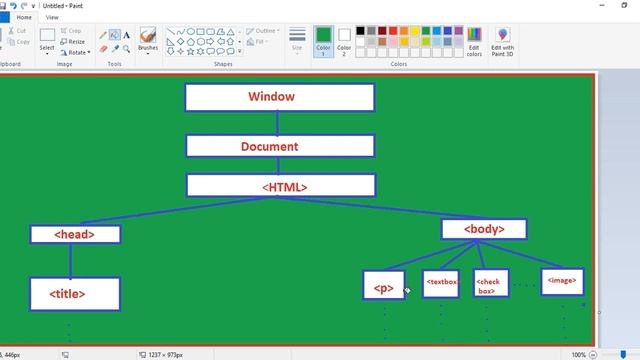Click the Redo arrow in title bar
This screenshot has width=640, height=360.
point(24,6)
